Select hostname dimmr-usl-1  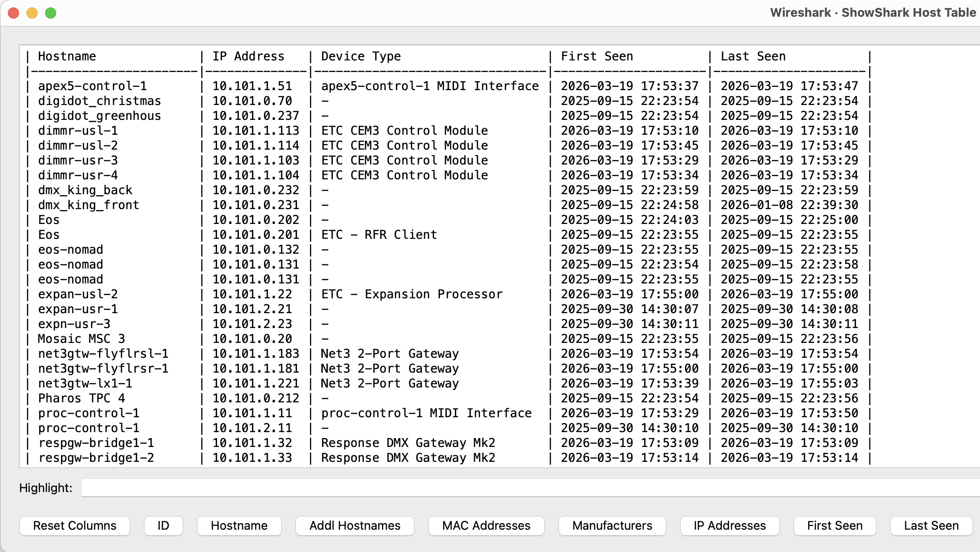pyautogui.click(x=78, y=131)
